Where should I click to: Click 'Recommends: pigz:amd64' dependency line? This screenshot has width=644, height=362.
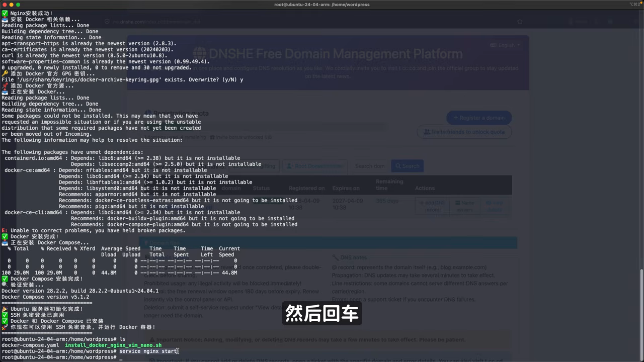131,206
